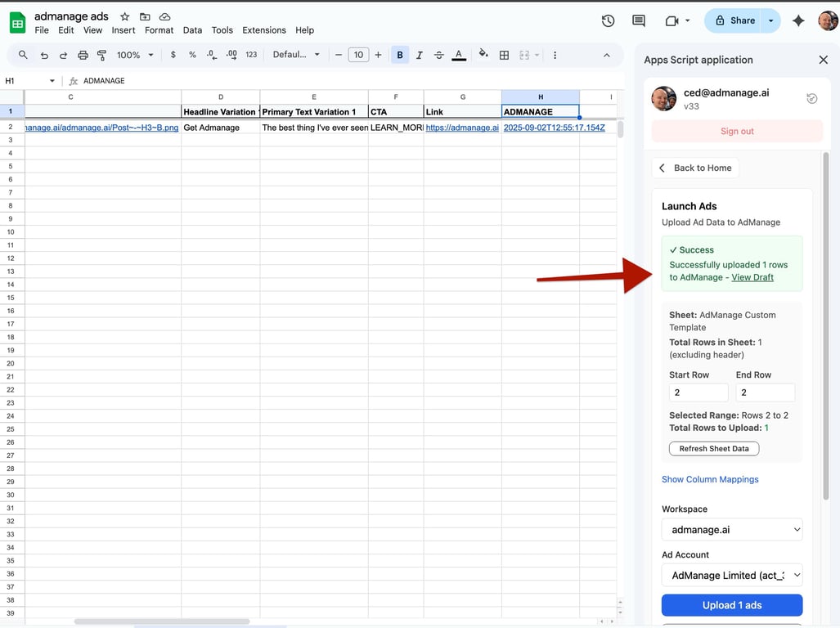Open the Extensions menu

[264, 30]
